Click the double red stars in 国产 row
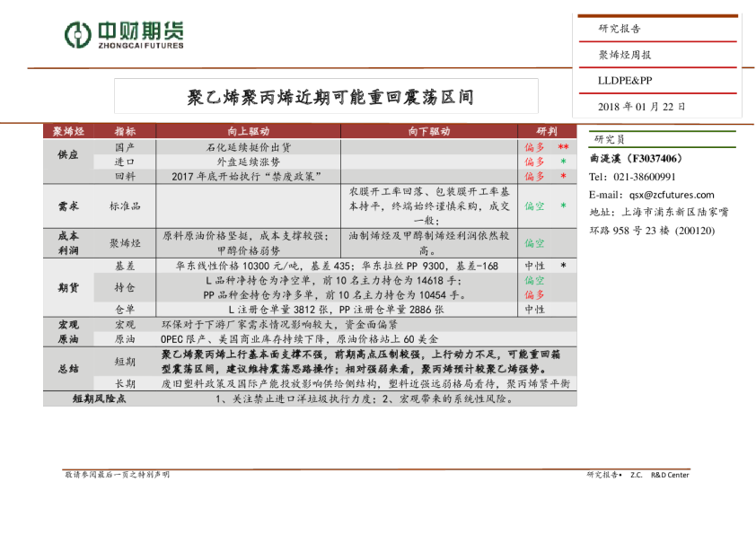Image resolution: width=756 pixels, height=534 pixels. pos(563,147)
